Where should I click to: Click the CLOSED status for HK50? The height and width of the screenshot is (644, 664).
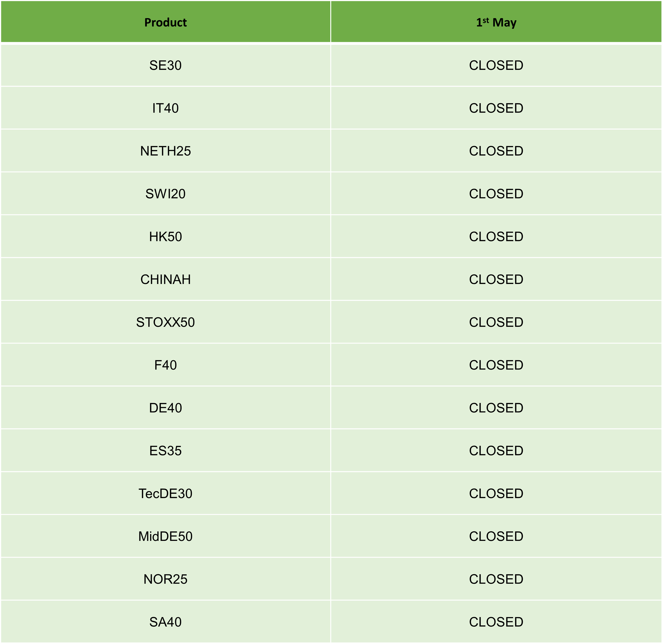[496, 237]
